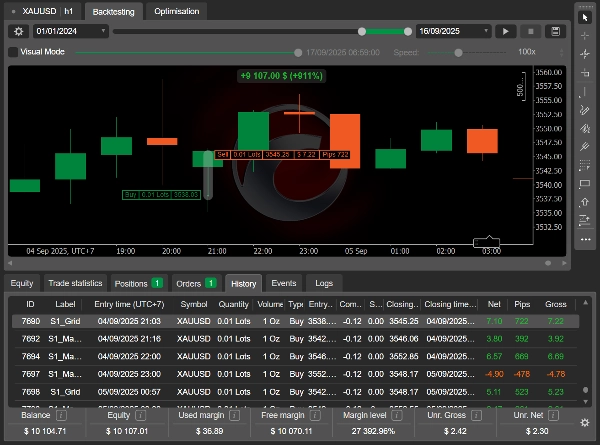This screenshot has height=445, width=600.
Task: Open the Events tab
Action: (x=284, y=284)
